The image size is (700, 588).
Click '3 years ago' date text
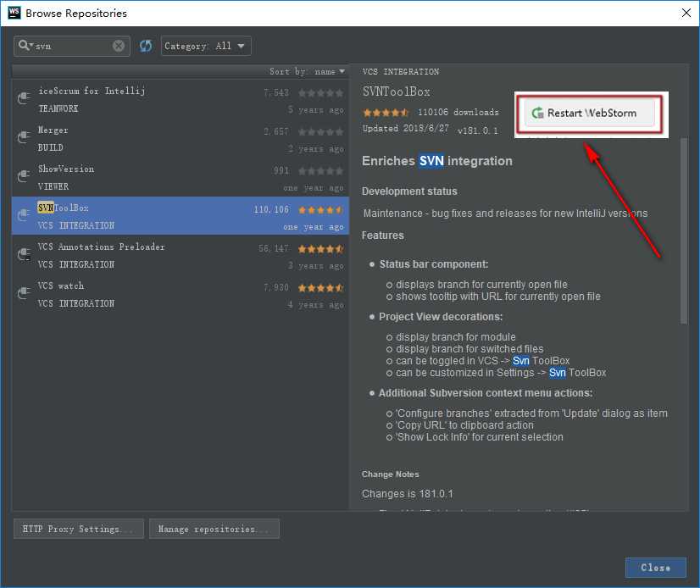(315, 266)
